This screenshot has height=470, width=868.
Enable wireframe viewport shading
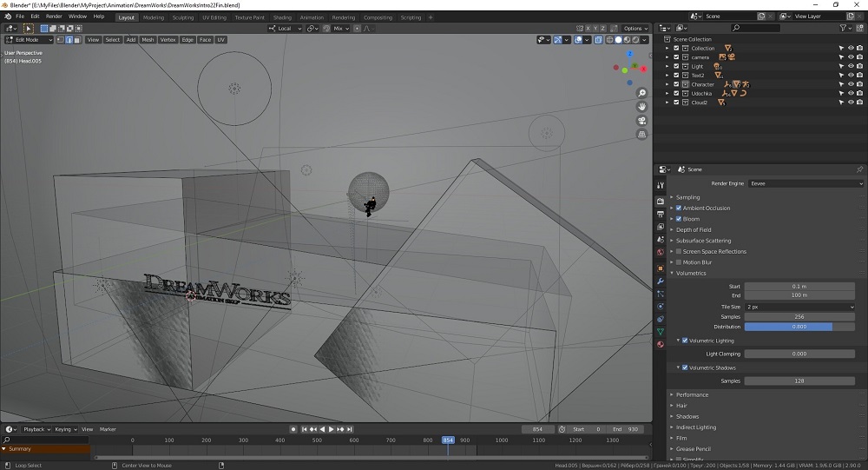pos(609,40)
